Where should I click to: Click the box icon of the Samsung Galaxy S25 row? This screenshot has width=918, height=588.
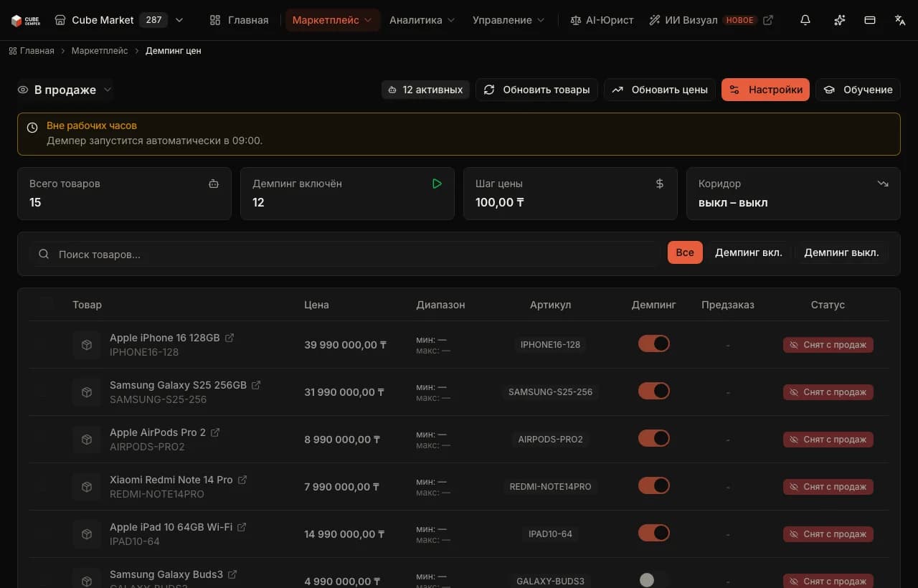87,392
